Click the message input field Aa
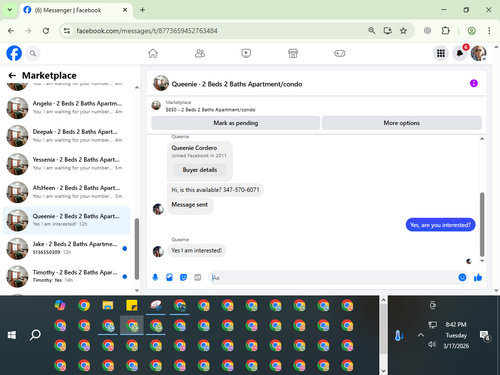This screenshot has height=375, width=500. (333, 277)
